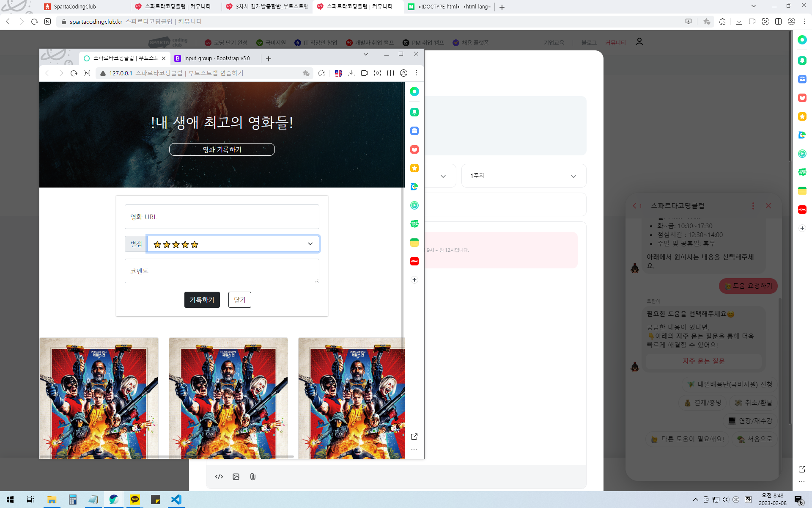The height and width of the screenshot is (508, 812).
Task: Open the three-dot menu in the front window
Action: point(417,73)
